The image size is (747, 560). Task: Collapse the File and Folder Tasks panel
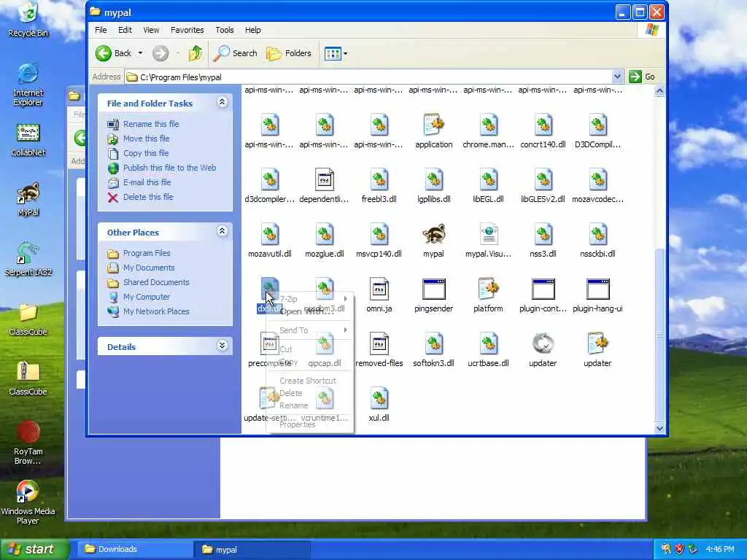point(222,102)
